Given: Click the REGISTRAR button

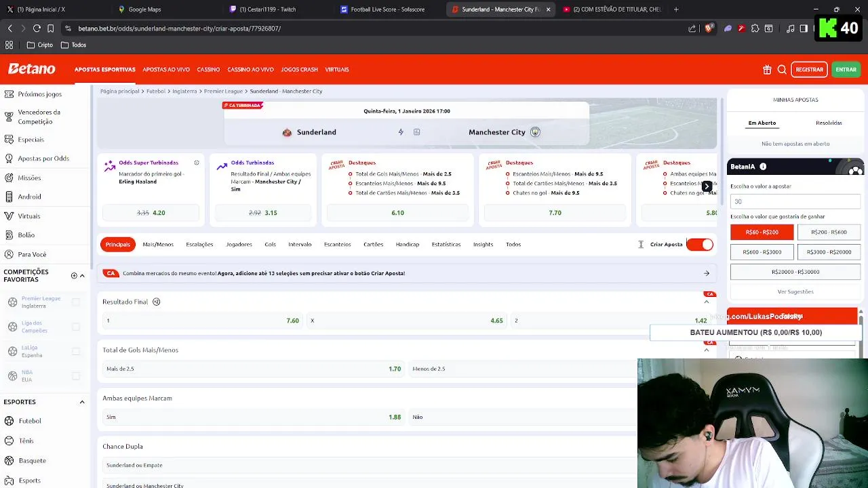Looking at the screenshot, I should [809, 69].
